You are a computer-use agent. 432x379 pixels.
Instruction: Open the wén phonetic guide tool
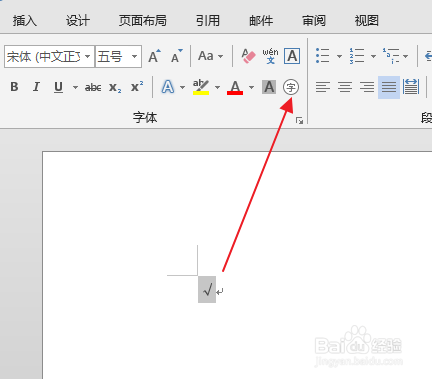click(x=270, y=56)
